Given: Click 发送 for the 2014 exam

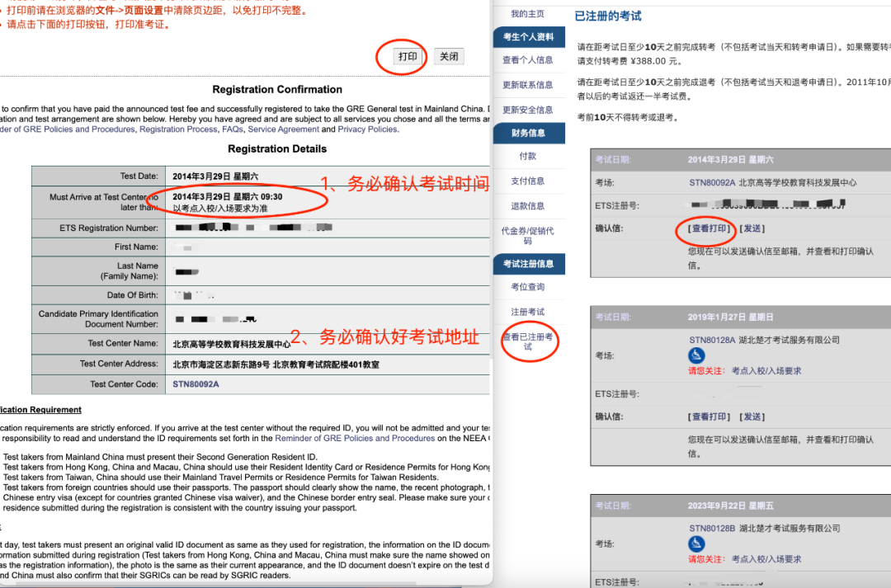Looking at the screenshot, I should (x=752, y=228).
